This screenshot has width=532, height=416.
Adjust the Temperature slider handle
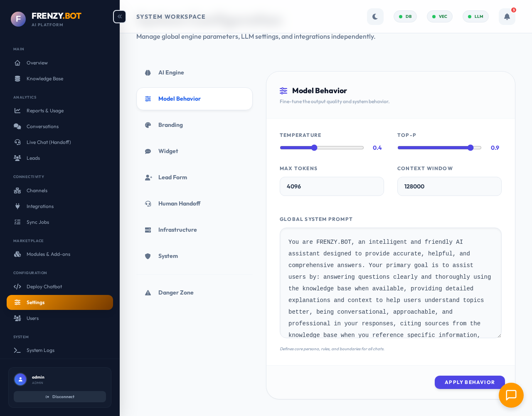point(314,148)
